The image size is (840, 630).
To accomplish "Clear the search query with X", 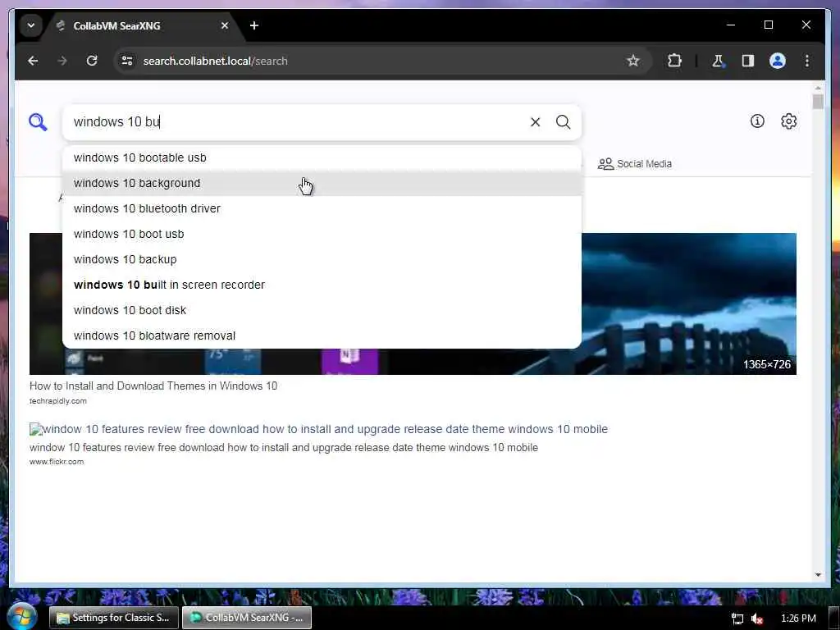I will (535, 122).
